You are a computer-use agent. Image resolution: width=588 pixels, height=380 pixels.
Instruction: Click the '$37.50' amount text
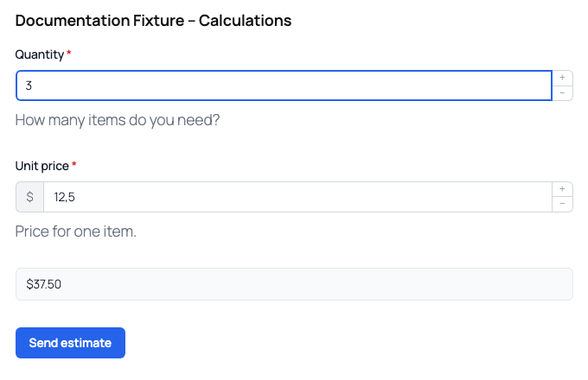point(43,284)
